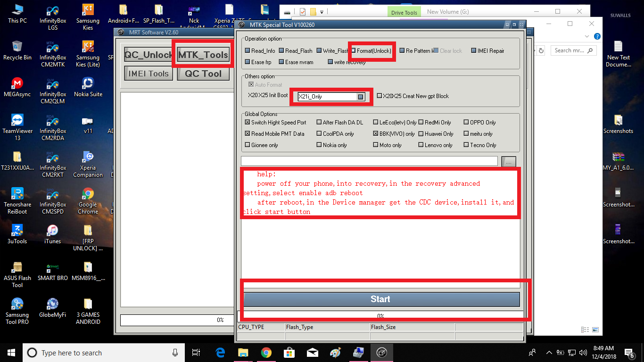Click the refresh icon in Explorer address bar
The width and height of the screenshot is (644, 362).
click(541, 50)
